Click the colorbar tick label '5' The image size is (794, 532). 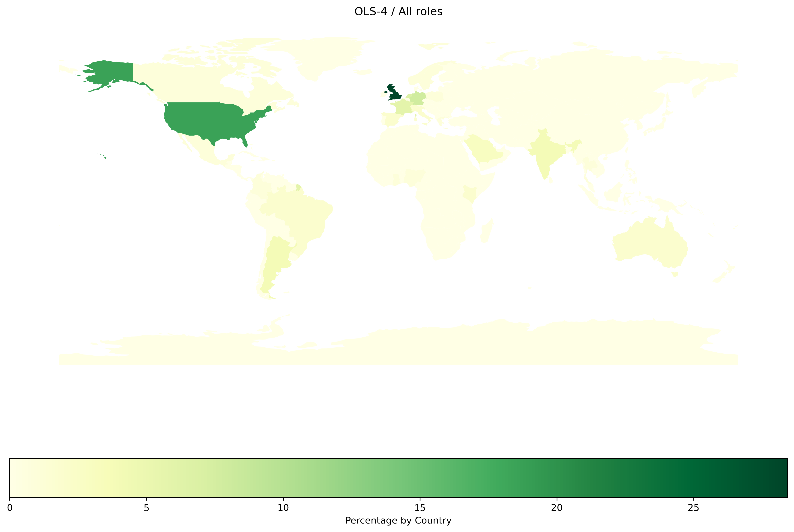click(147, 507)
